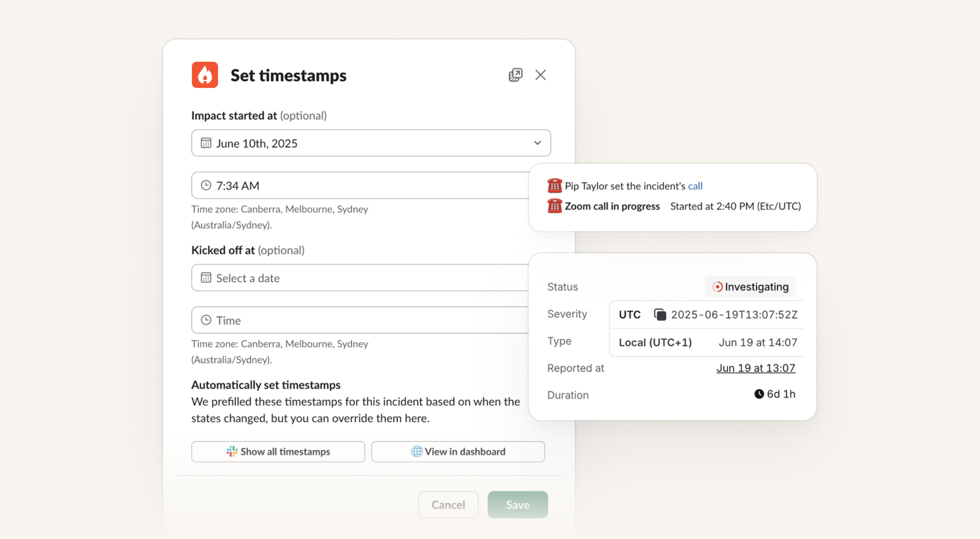
Task: Click clock icon in empty Time field
Action: coord(206,320)
